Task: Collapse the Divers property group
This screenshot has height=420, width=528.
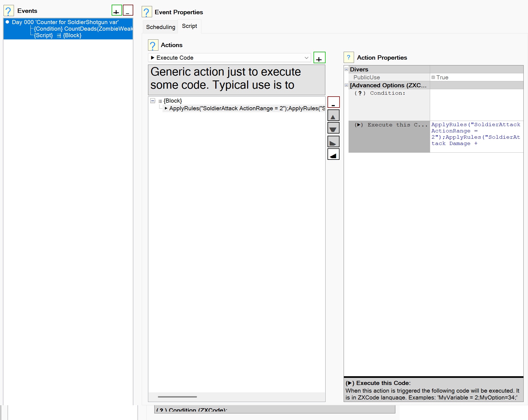Action: (x=346, y=69)
